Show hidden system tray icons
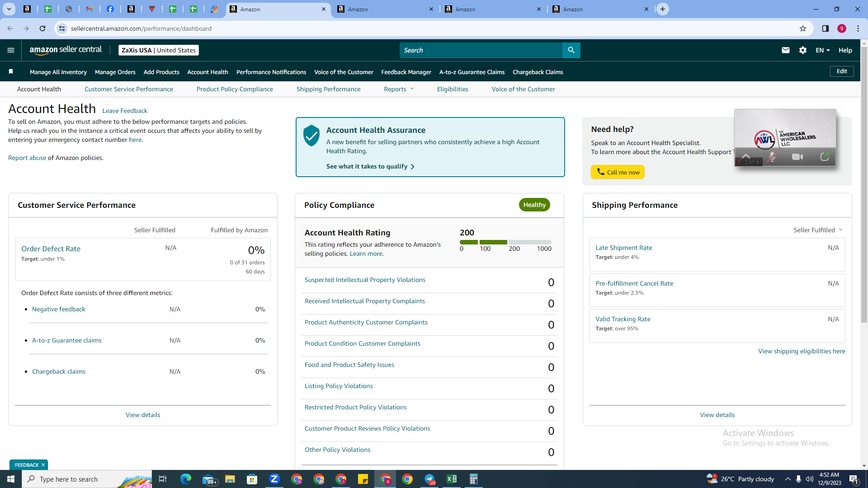 tap(788, 479)
